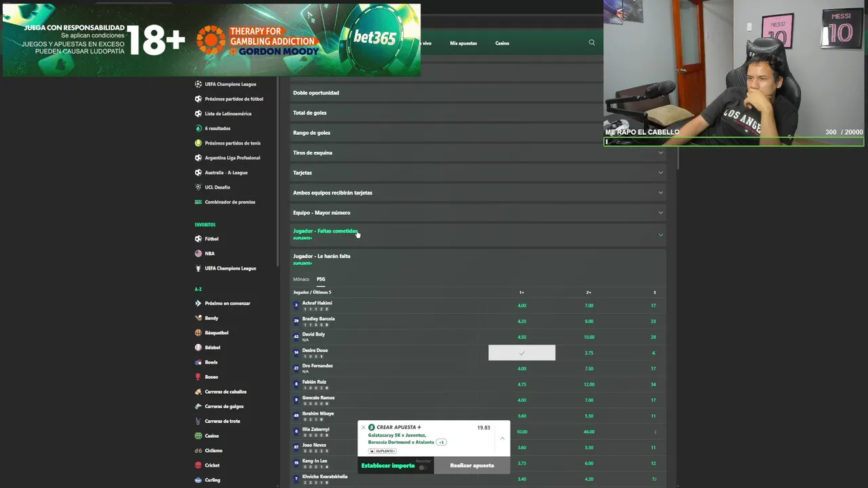Click the stream goal bar 300 / 20000
Screen dimensions: 868x488
[734, 142]
